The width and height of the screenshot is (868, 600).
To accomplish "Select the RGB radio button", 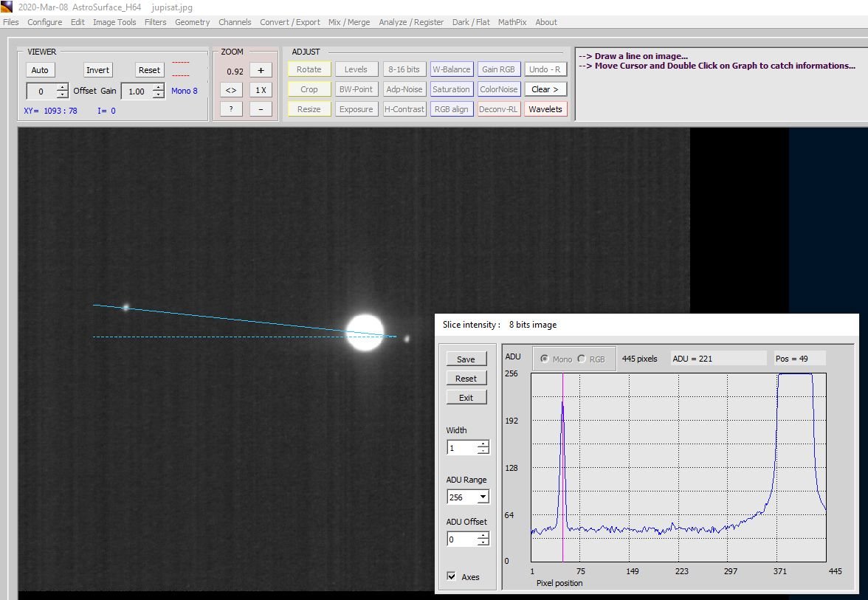I will pos(582,359).
